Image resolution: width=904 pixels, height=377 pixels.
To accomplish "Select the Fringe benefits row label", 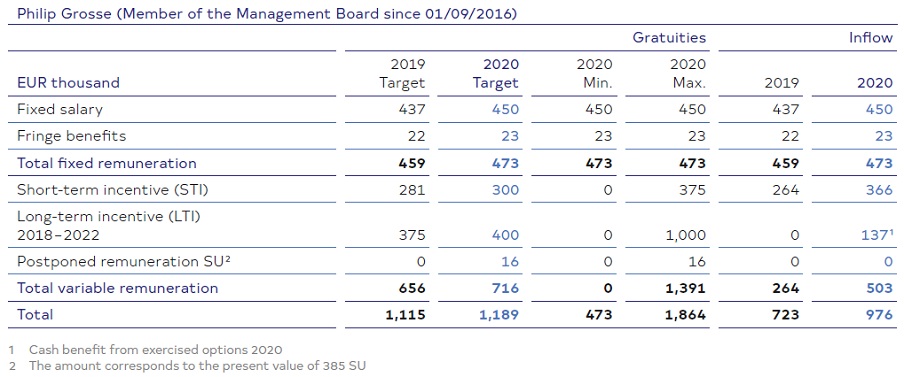I will click(x=71, y=136).
